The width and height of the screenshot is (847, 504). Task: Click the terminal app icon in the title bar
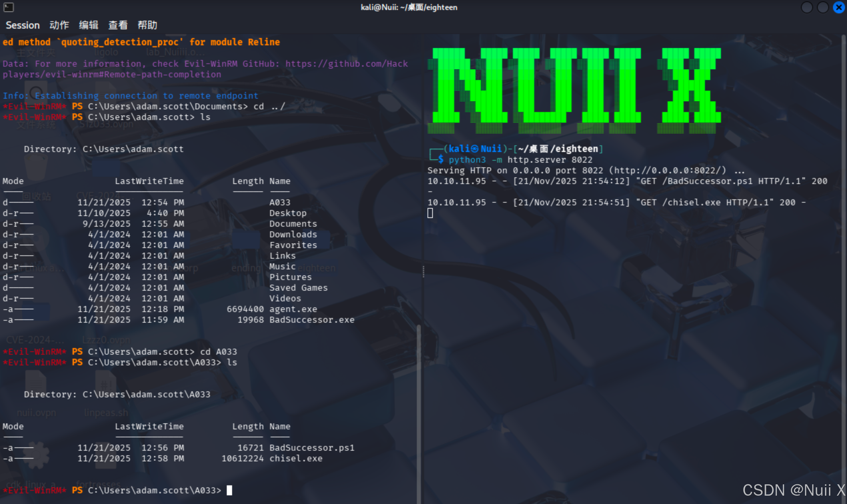click(x=8, y=7)
